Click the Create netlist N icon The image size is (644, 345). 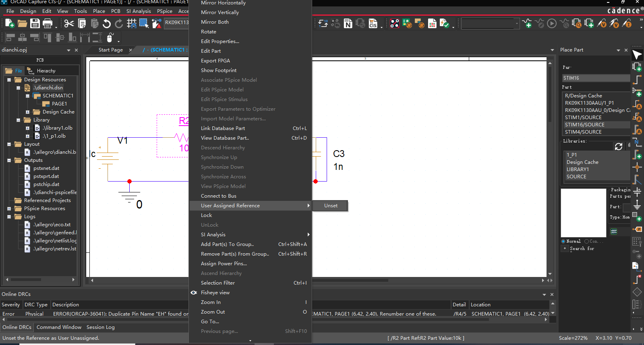pos(348,23)
